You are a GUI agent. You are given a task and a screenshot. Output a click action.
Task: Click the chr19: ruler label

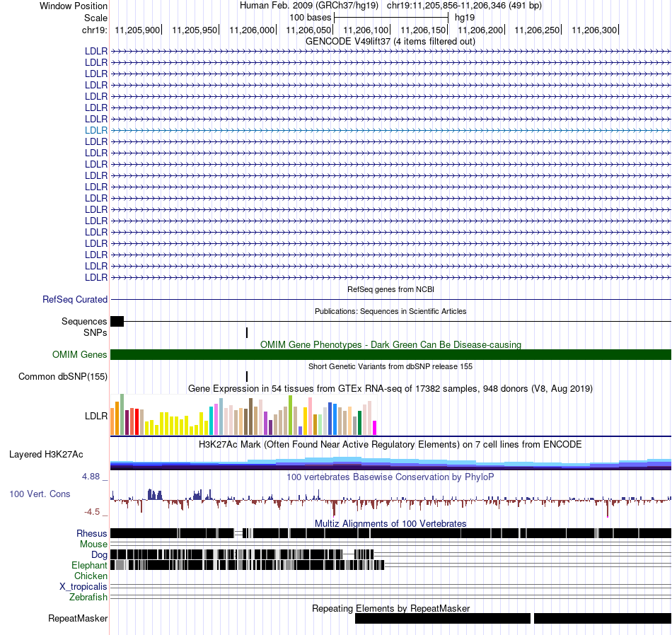click(x=94, y=30)
